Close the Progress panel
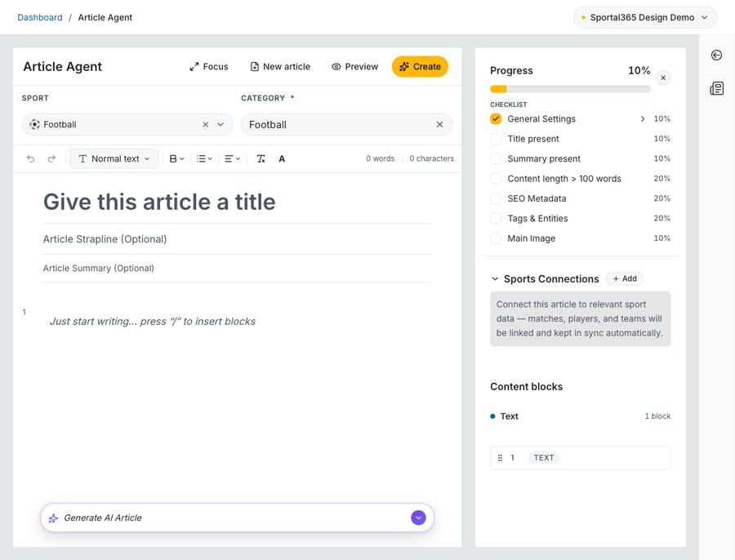735x560 pixels. pos(663,78)
